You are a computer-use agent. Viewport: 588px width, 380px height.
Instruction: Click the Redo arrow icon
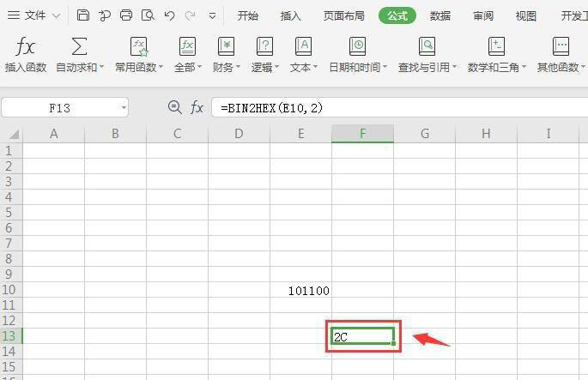click(x=191, y=15)
